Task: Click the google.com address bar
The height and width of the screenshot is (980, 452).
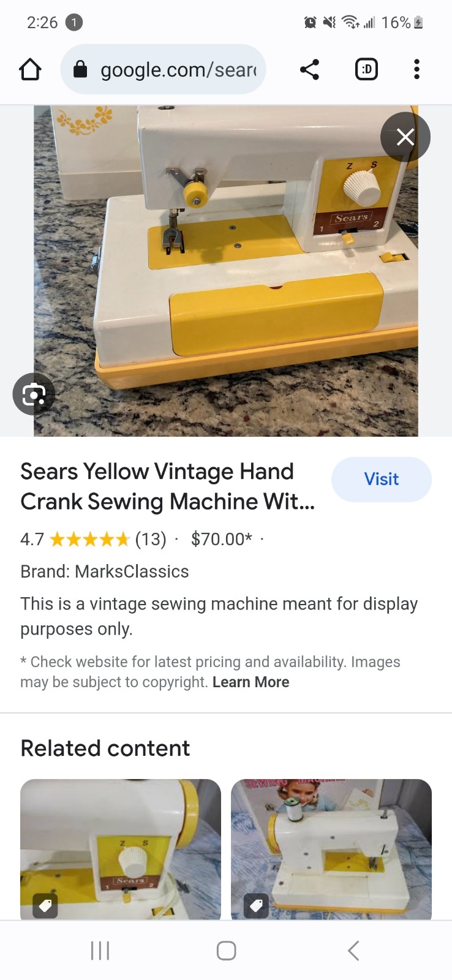Action: (x=163, y=69)
